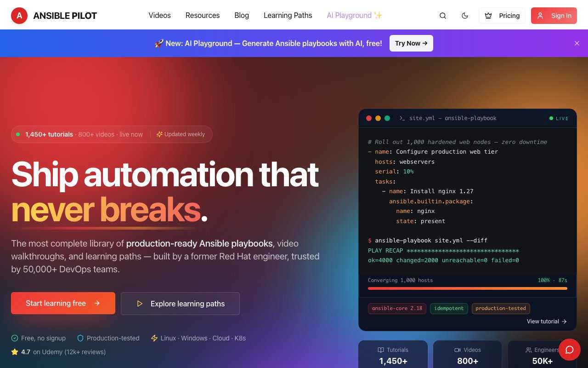The image size is (588, 368).
Task: Click the PLAY RECAP output line
Action: 443,251
